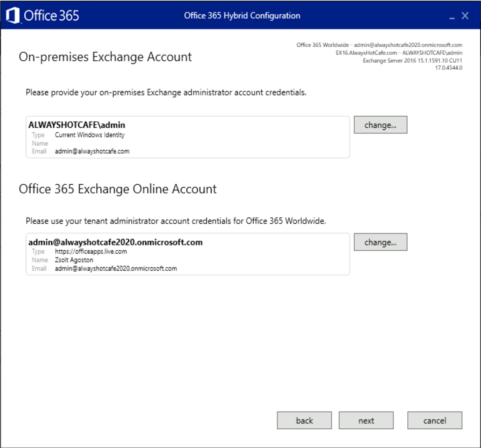Click the Office 365 Hybrid Configuration title text

click(x=242, y=16)
